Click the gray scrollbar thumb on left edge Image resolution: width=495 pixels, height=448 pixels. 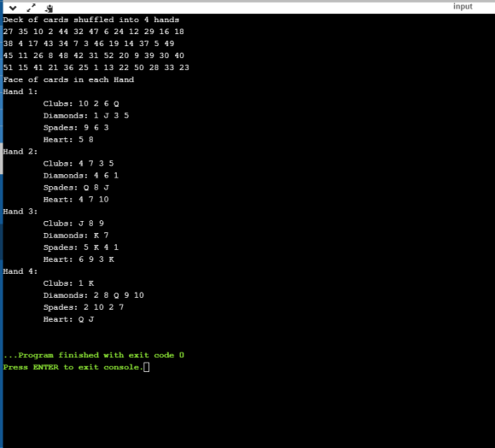(1, 158)
